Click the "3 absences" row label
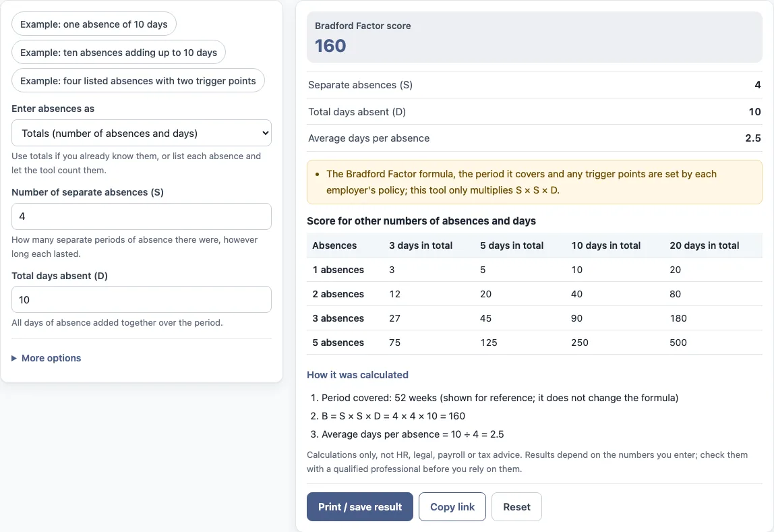774x532 pixels. (338, 318)
